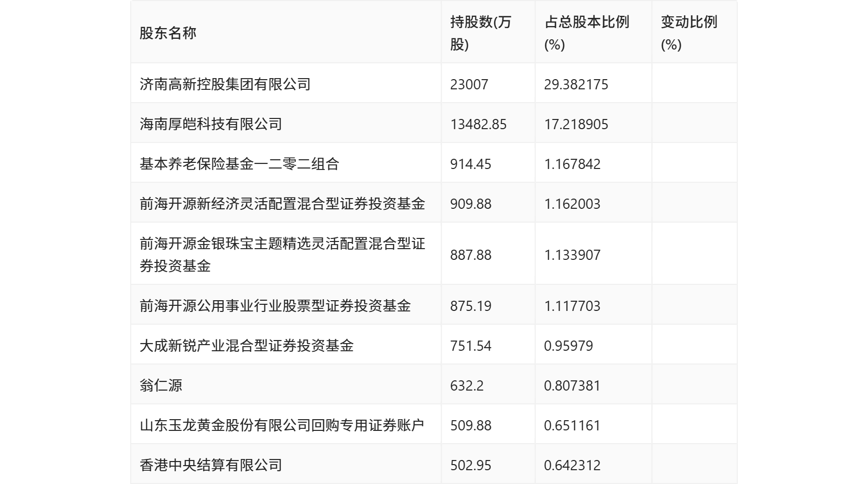The image size is (868, 484).
Task: Click the holding value 887.88
Action: click(471, 255)
